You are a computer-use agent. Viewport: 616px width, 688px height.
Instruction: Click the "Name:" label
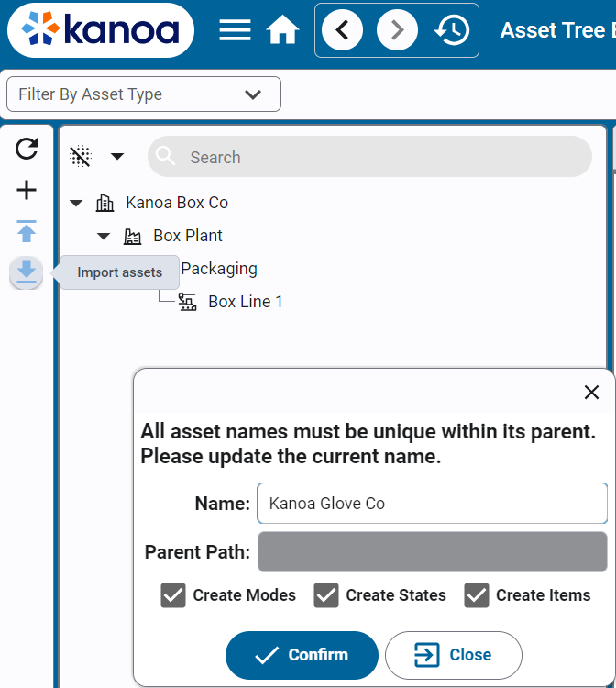tap(222, 504)
